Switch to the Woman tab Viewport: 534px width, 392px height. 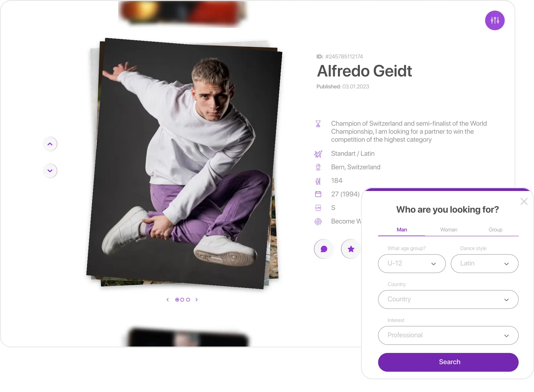[448, 229]
